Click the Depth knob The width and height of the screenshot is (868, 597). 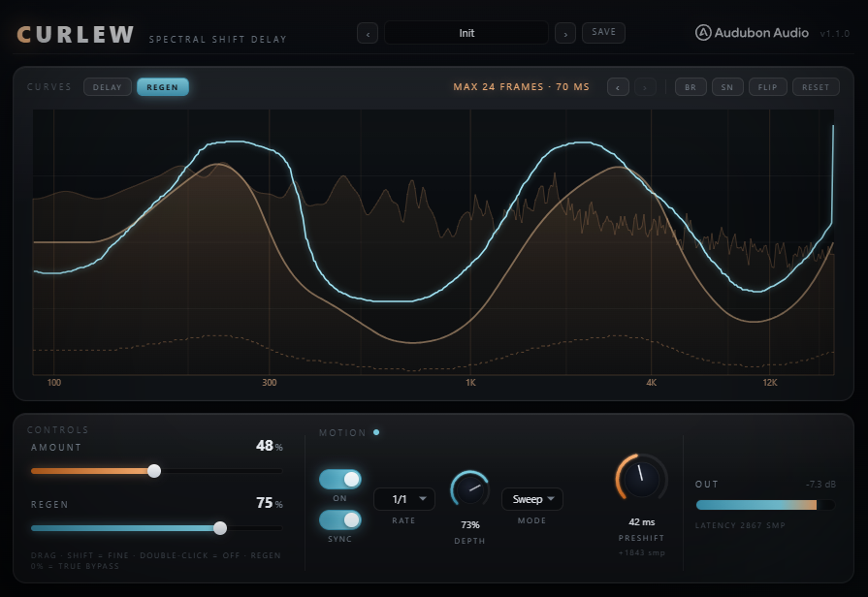click(469, 489)
